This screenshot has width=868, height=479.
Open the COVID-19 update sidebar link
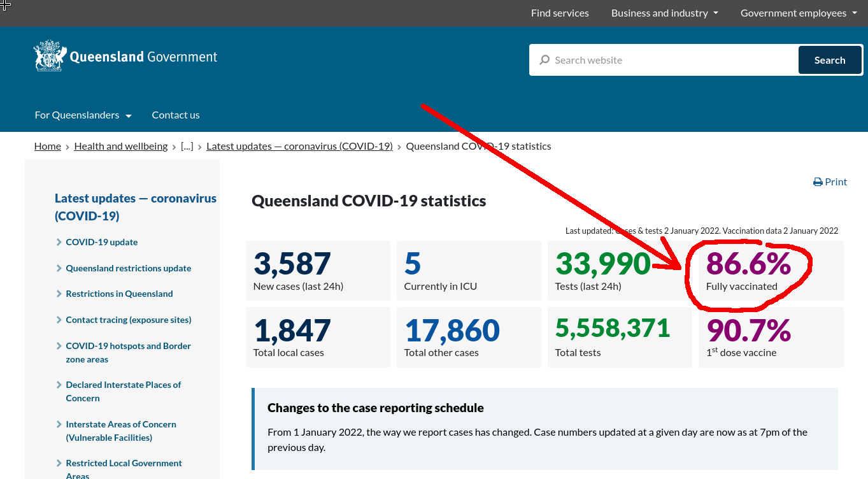pyautogui.click(x=102, y=242)
